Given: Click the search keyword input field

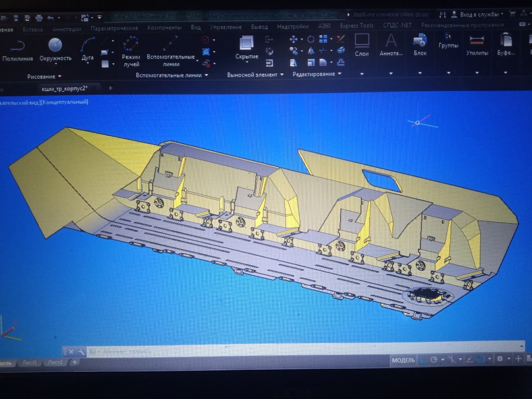Looking at the screenshot, I should (391, 15).
